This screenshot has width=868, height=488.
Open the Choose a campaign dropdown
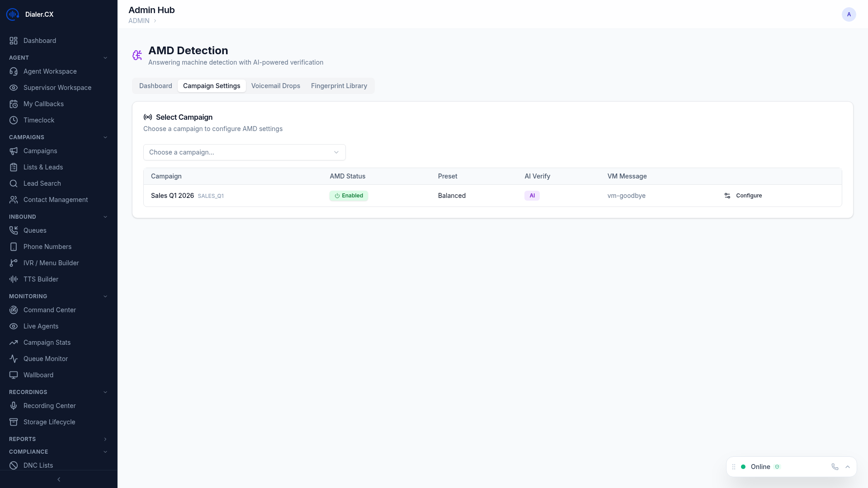click(x=244, y=152)
